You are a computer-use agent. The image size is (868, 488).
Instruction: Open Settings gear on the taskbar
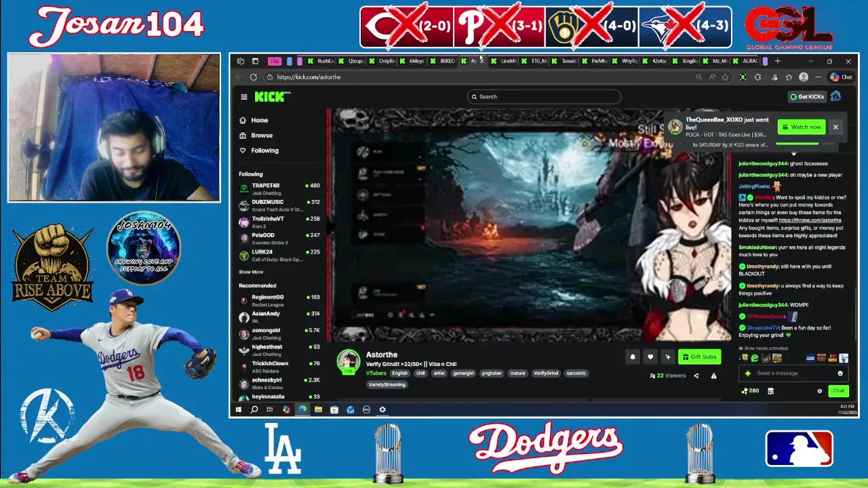pyautogui.click(x=382, y=409)
